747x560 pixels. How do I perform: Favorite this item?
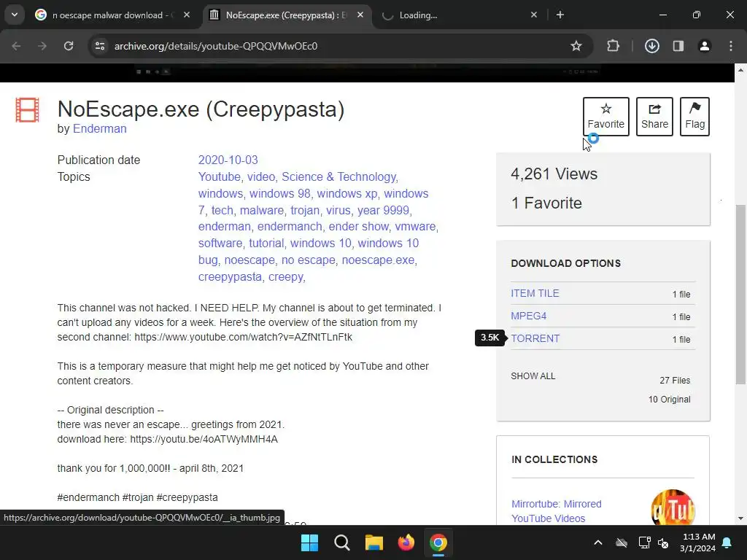pyautogui.click(x=605, y=117)
